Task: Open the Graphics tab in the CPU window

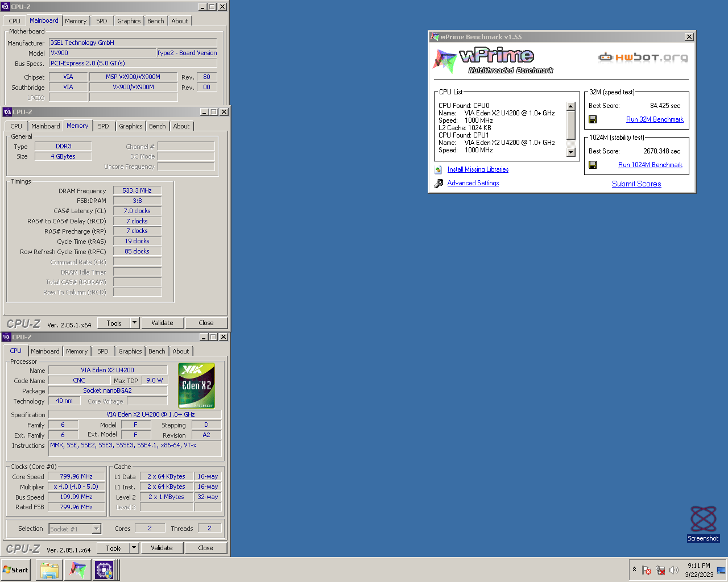Action: tap(130, 351)
